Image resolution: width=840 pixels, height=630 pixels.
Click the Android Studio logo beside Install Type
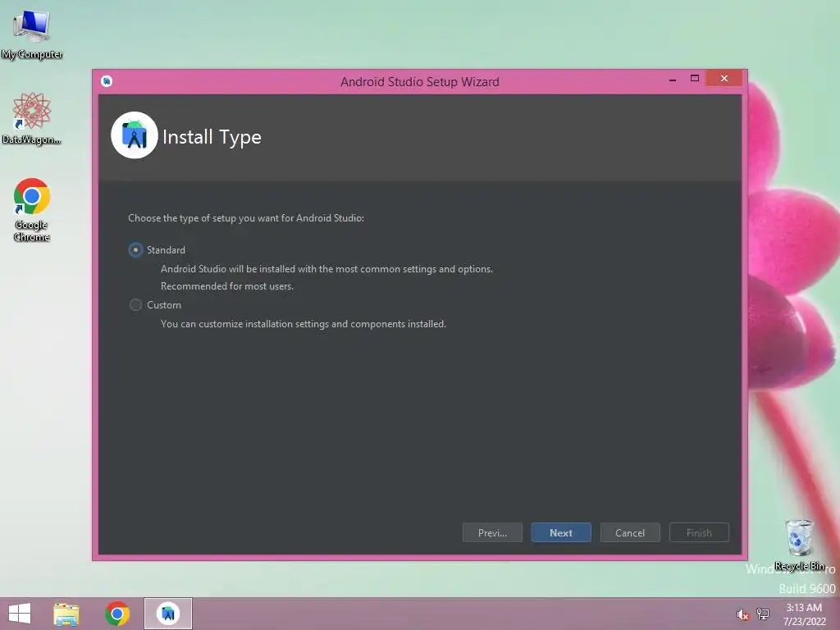135,135
